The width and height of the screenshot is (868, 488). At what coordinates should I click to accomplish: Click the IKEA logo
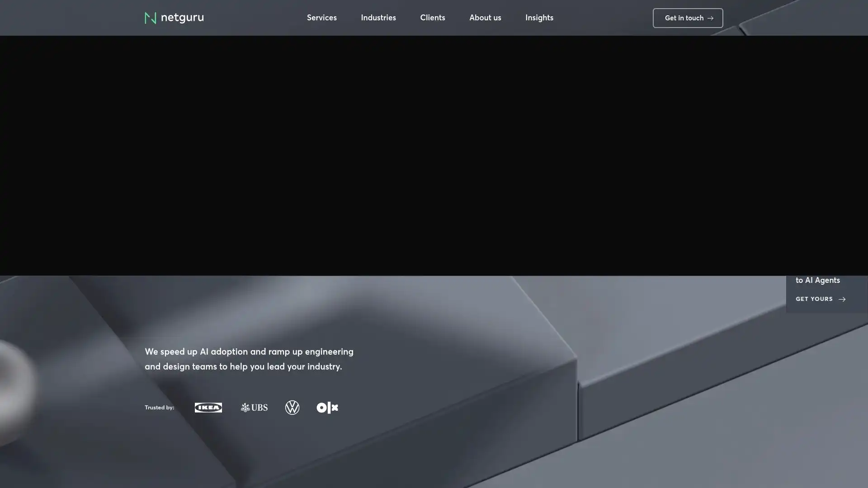208,408
